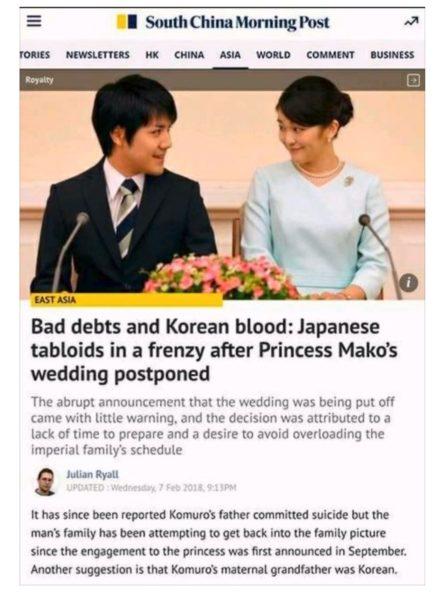This screenshot has width=445, height=600.
Task: Go to the Comment section
Action: pos(330,55)
